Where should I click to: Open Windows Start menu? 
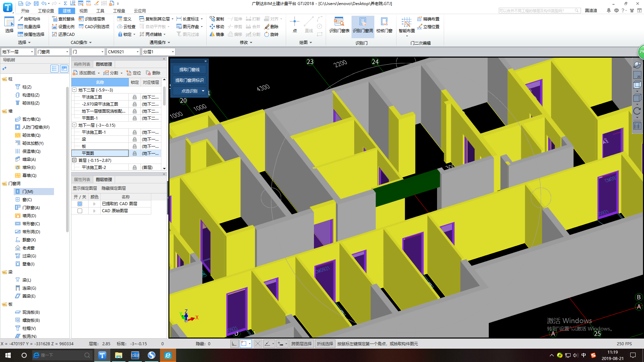pyautogui.click(x=8, y=355)
